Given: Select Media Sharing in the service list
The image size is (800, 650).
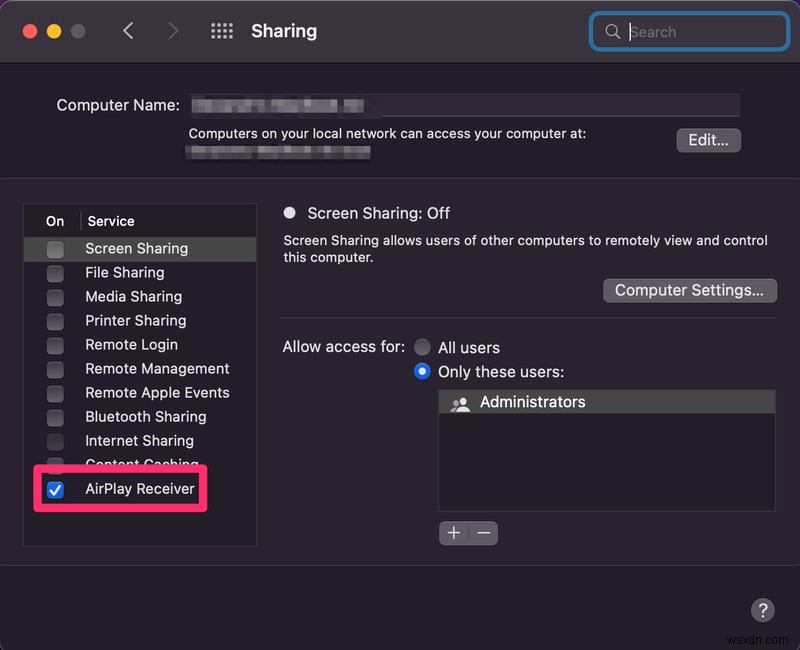Looking at the screenshot, I should (134, 297).
